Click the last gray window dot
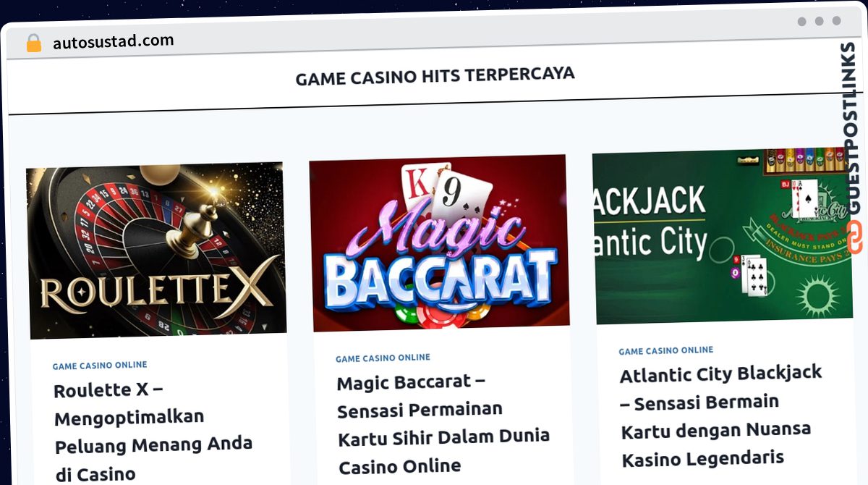Image resolution: width=868 pixels, height=485 pixels. (x=836, y=21)
